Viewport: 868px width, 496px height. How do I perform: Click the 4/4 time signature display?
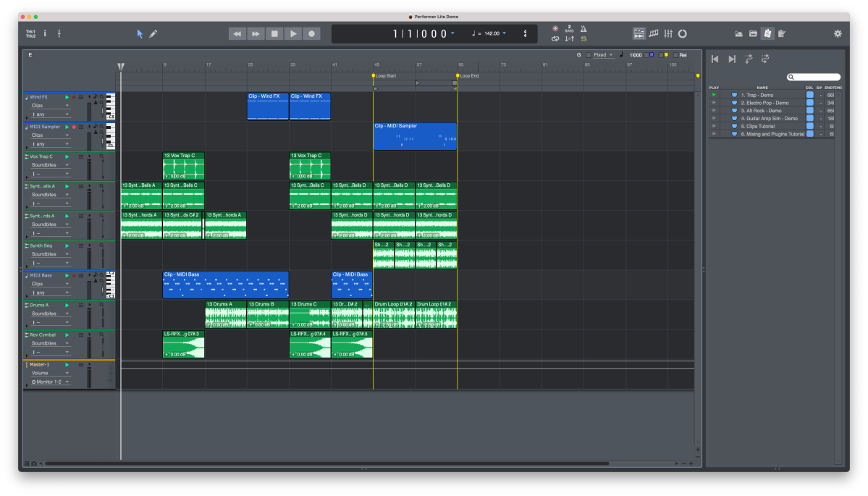pos(525,34)
